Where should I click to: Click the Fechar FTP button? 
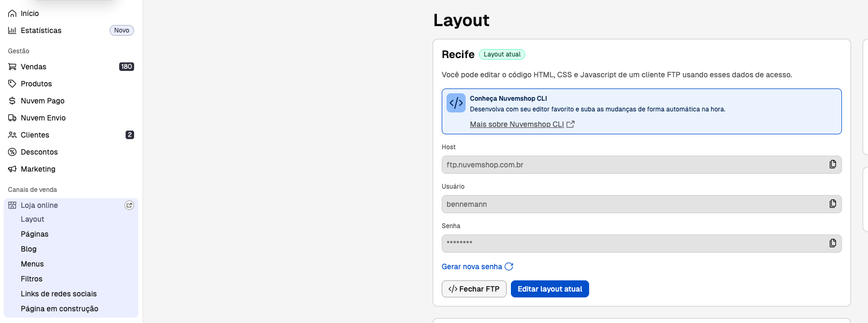474,289
